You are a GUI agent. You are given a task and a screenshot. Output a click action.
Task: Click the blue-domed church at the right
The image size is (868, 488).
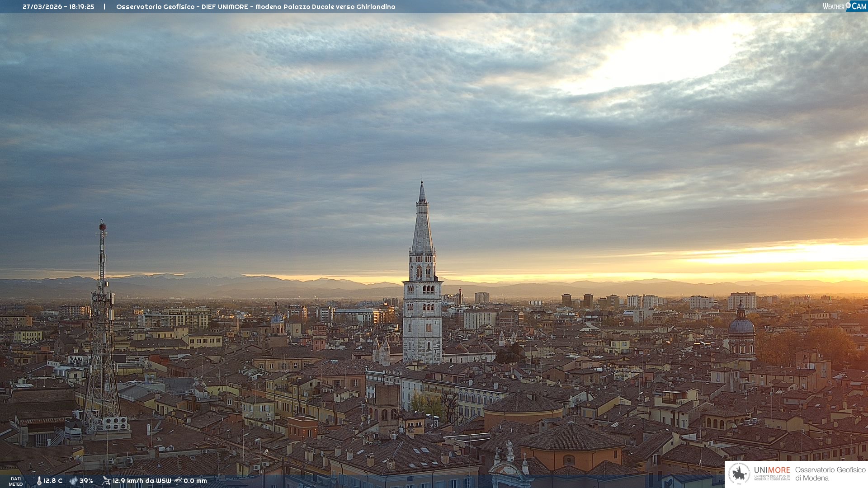pos(741,326)
